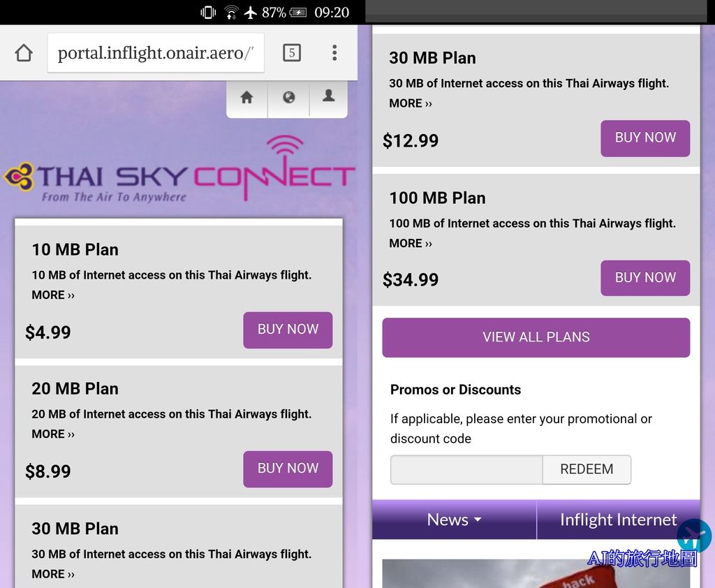Focus the promotional code input field
The image size is (715, 588).
tap(466, 469)
